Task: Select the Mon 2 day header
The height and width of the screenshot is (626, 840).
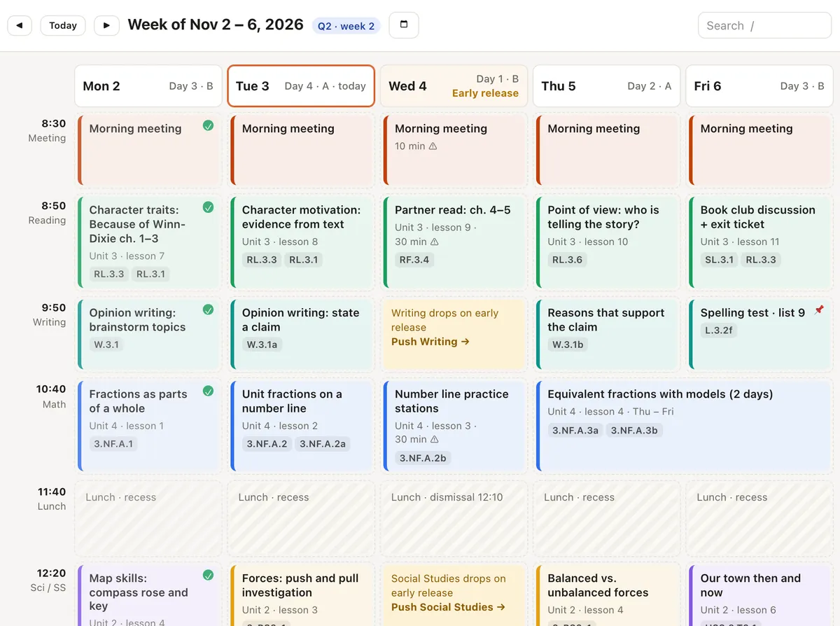Action: 148,86
